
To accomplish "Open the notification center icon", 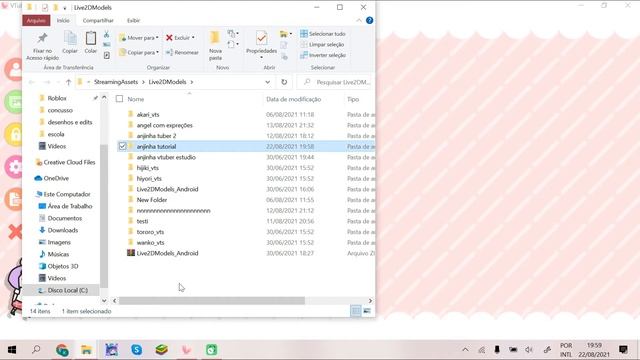I will pyautogui.click(x=623, y=350).
